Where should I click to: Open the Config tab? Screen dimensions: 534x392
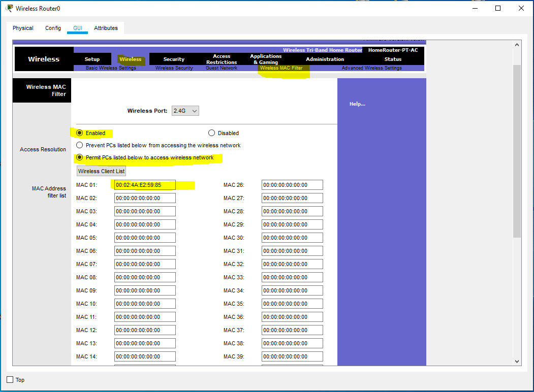pos(53,28)
